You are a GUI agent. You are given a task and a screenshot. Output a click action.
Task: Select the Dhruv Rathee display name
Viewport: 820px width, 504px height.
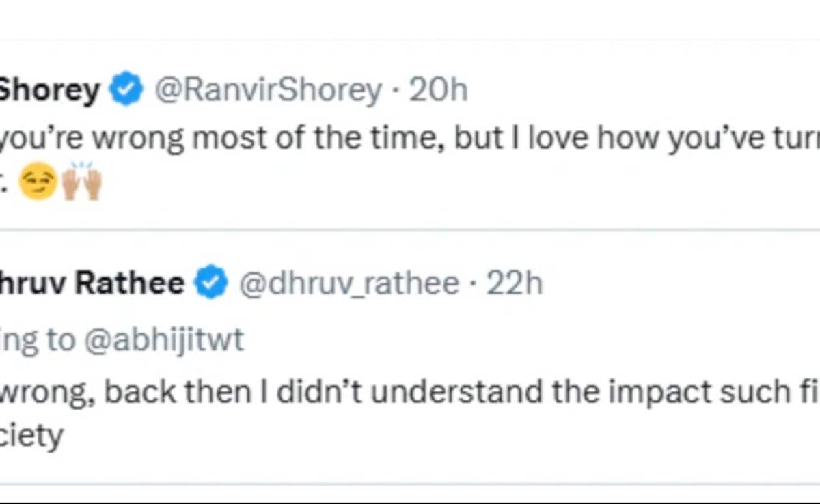tap(92, 283)
